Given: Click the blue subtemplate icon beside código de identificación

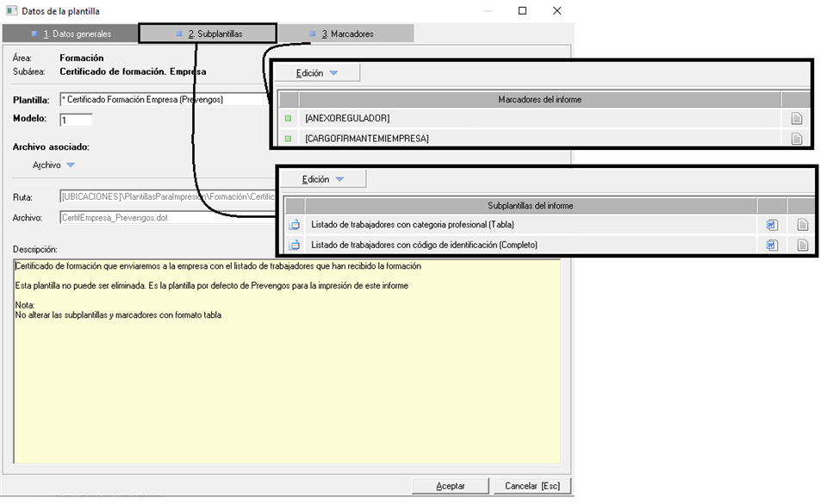Looking at the screenshot, I should 294,246.
